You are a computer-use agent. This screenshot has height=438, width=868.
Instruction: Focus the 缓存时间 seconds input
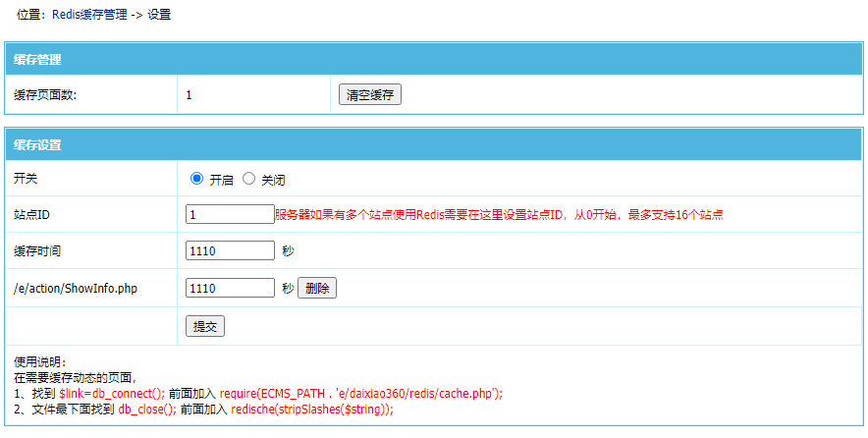(x=230, y=250)
